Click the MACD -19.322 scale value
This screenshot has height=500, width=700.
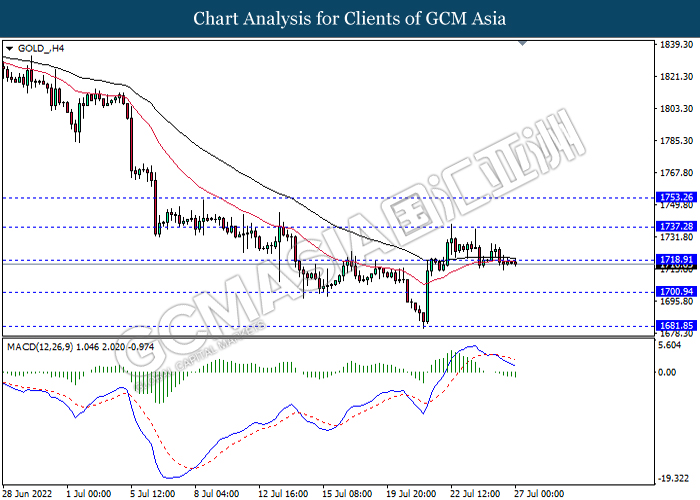(673, 479)
